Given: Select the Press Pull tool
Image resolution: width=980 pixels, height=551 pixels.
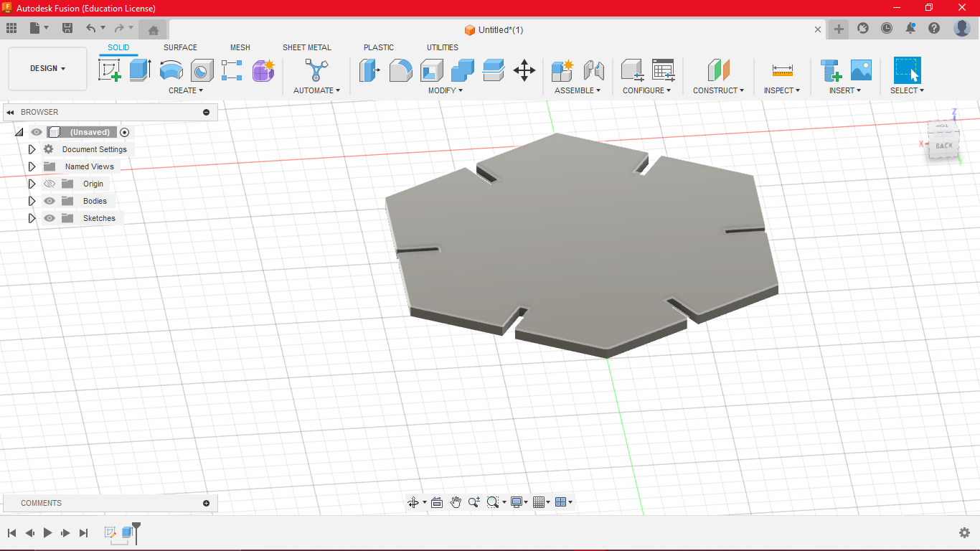Looking at the screenshot, I should (x=369, y=70).
